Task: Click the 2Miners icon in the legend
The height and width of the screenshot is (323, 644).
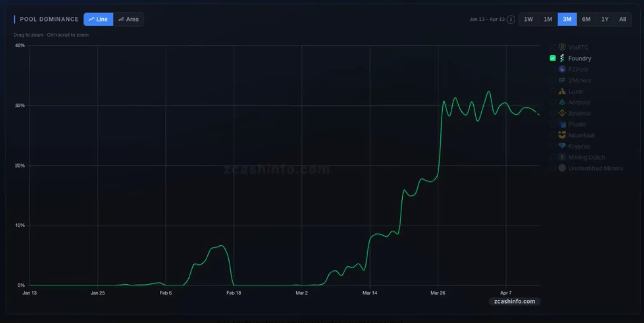Action: [x=562, y=80]
